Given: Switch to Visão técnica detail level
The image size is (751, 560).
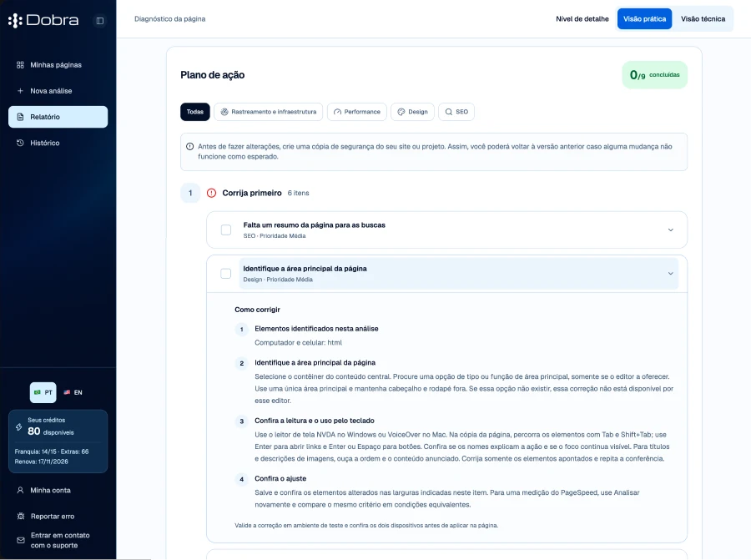Looking at the screenshot, I should pyautogui.click(x=703, y=18).
